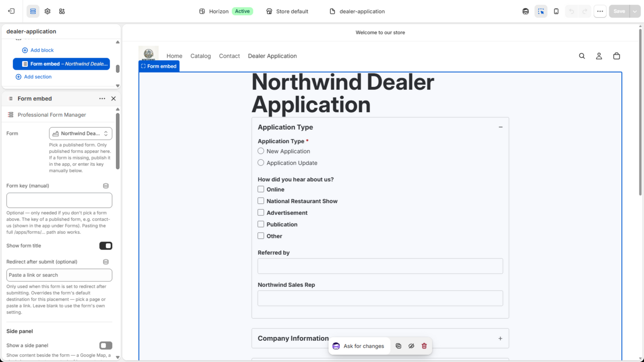Open Dealer Application navigation item
The image size is (644, 362).
point(272,56)
